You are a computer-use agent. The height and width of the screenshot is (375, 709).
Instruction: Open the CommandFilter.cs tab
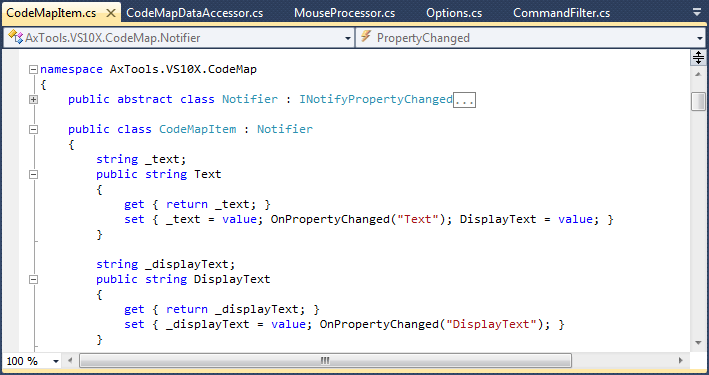pyautogui.click(x=561, y=13)
